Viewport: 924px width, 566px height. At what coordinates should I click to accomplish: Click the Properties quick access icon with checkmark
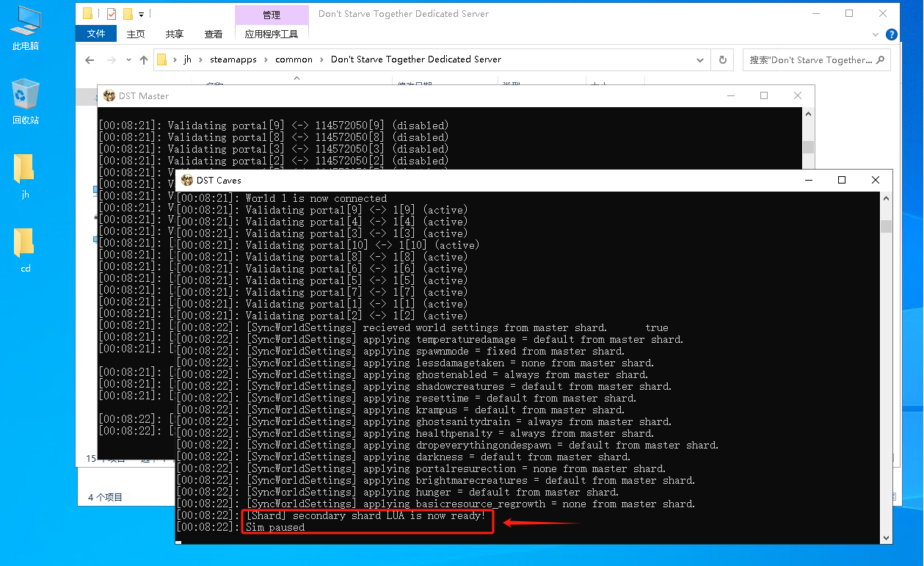[112, 13]
